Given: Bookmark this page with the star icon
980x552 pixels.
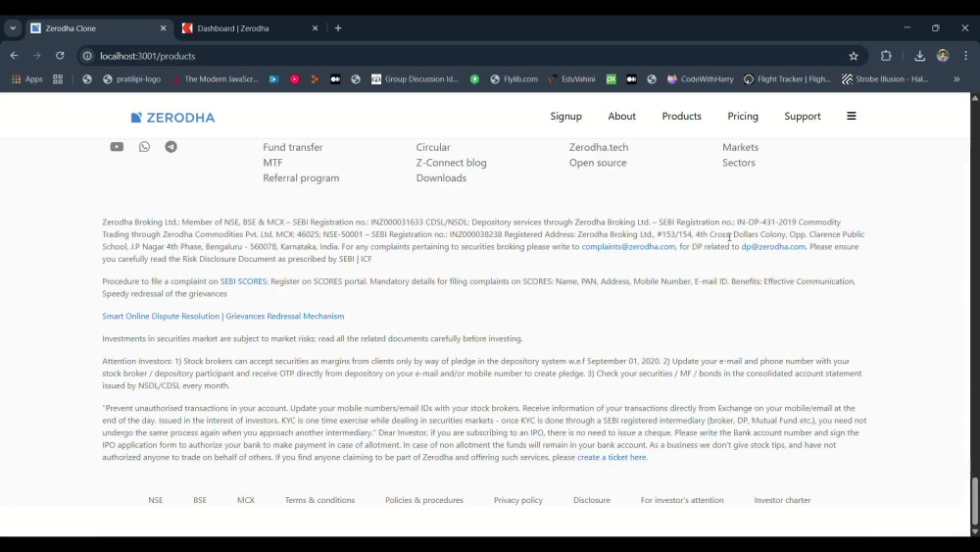Looking at the screenshot, I should [x=854, y=56].
